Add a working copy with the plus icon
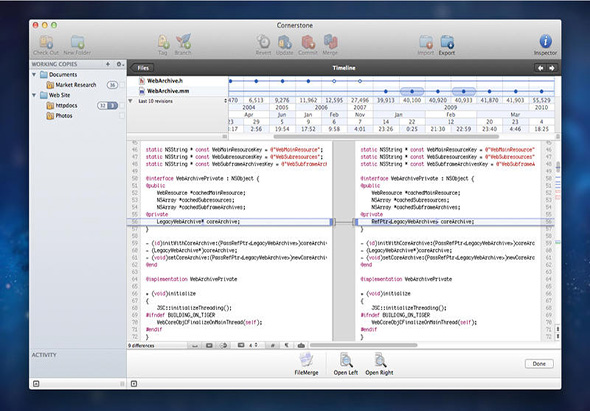The height and width of the screenshot is (411, 590). click(108, 64)
